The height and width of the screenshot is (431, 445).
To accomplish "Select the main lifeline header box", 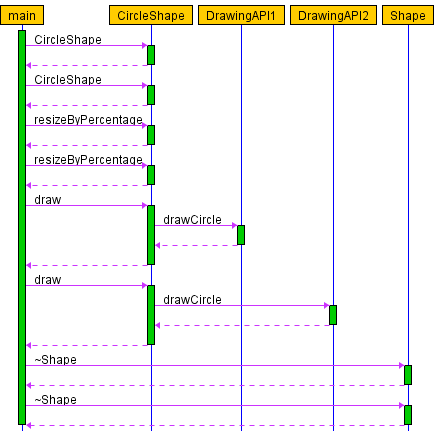I will click(22, 15).
